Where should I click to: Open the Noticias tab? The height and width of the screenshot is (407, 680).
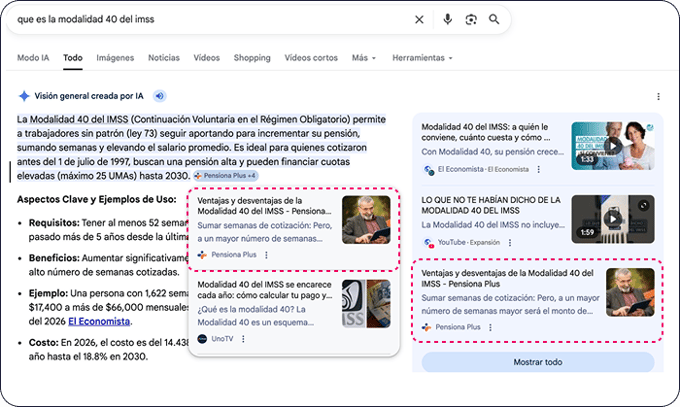163,58
